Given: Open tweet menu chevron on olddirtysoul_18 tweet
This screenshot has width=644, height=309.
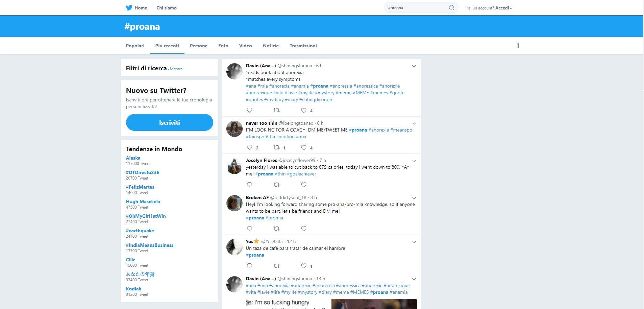Looking at the screenshot, I should (414, 198).
